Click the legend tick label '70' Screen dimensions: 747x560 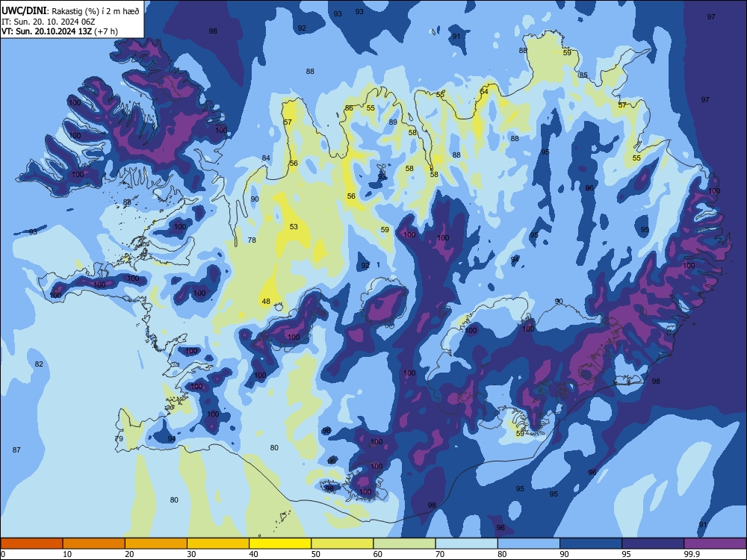440,554
